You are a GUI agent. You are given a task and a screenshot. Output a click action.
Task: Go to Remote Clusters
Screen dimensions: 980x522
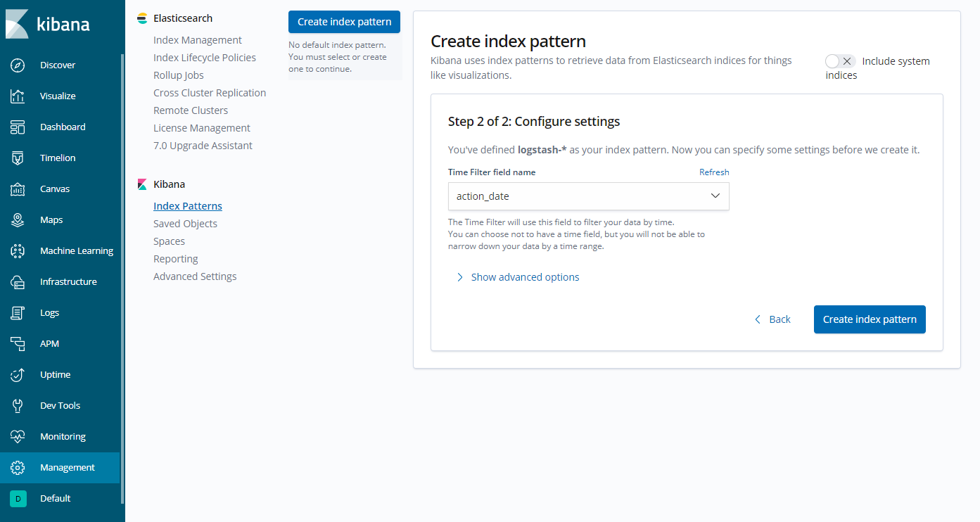click(x=191, y=110)
